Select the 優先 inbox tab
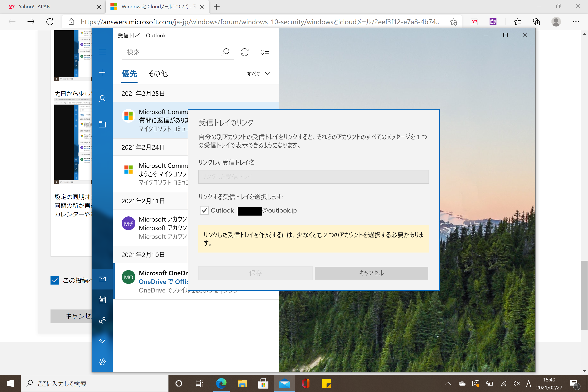Screen dimensions: 588x392 [129, 74]
